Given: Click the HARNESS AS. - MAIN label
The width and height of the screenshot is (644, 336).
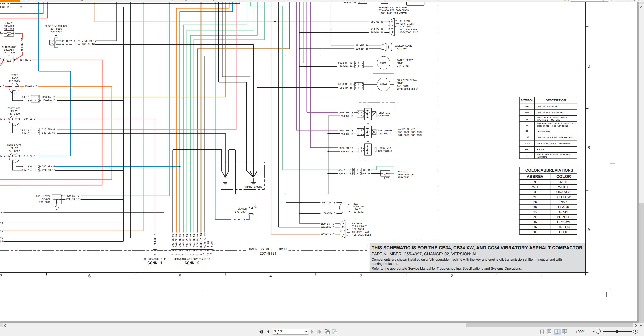Looking at the screenshot, I should point(268,249).
